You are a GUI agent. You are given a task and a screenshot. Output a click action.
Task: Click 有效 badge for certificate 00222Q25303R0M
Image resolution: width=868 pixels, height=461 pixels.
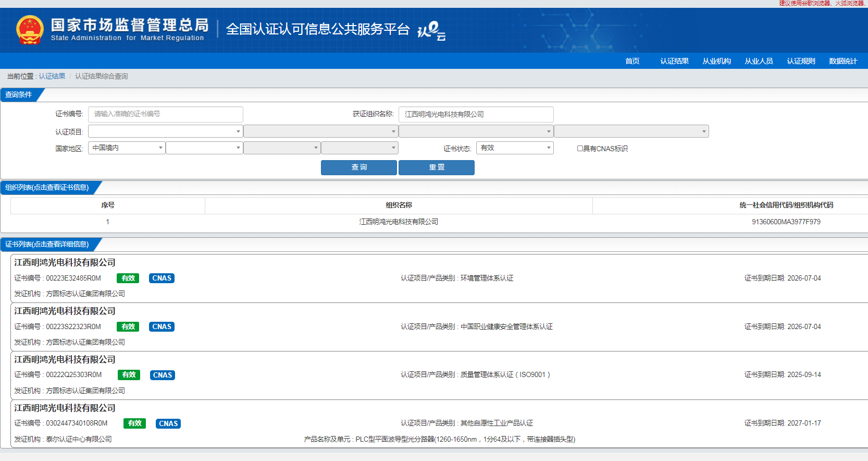[129, 375]
